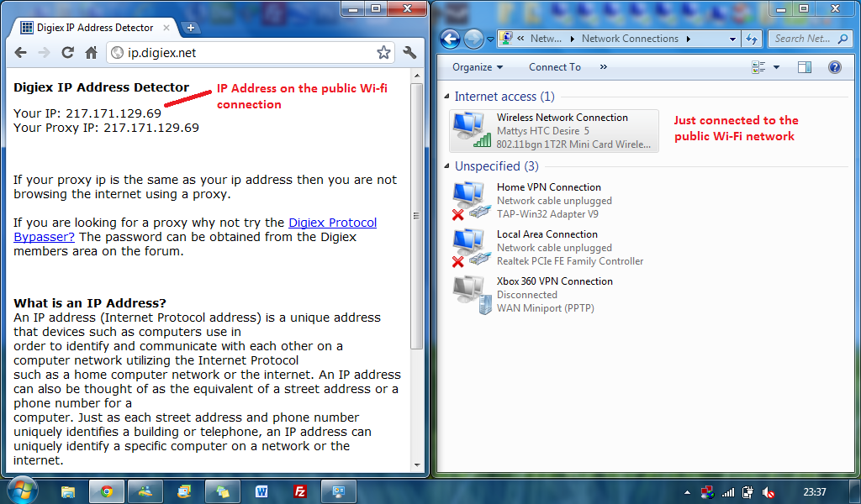The image size is (861, 504).
Task: Open the recent pages dropdown in Explorer
Action: (490, 39)
